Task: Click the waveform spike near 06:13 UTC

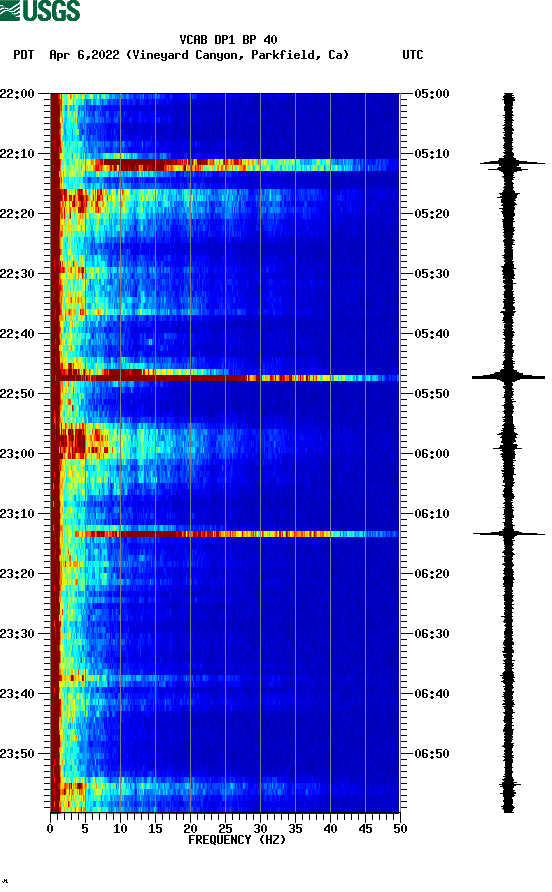Action: pyautogui.click(x=509, y=534)
